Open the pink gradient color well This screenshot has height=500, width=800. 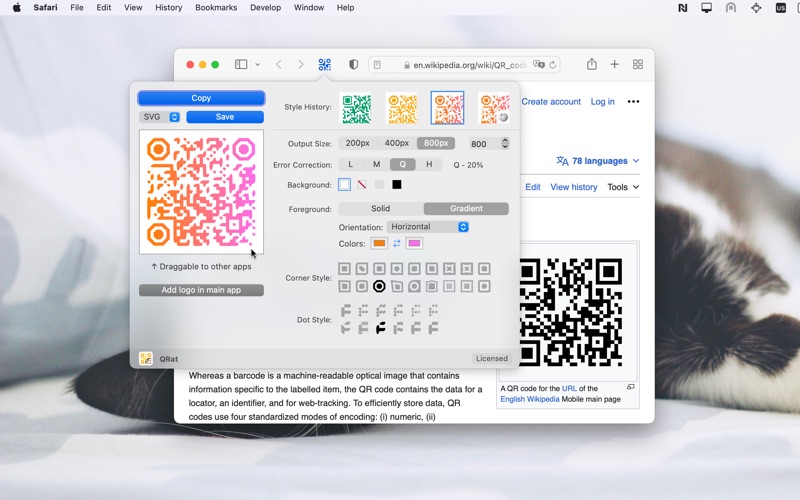click(x=414, y=243)
